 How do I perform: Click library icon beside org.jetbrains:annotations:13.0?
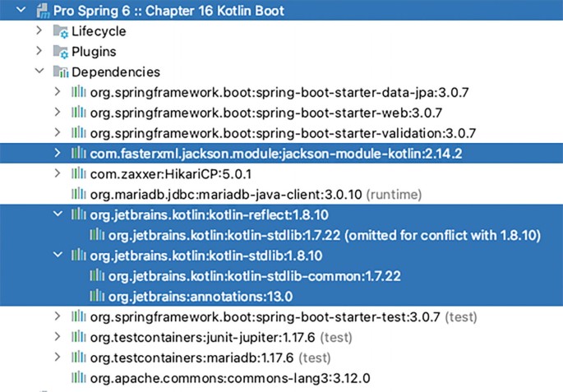tap(98, 295)
